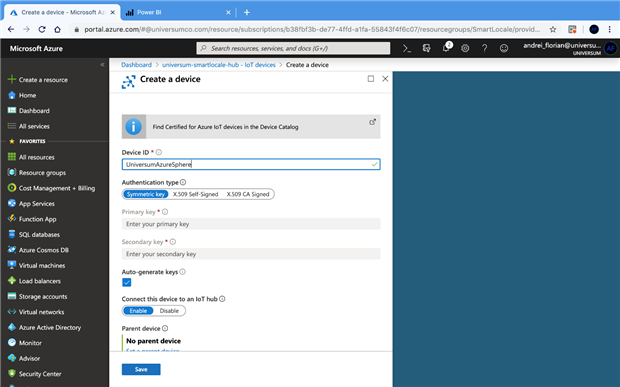Click the browser home button
Image resolution: width=620 pixels, height=387 pixels.
pyautogui.click(x=57, y=29)
